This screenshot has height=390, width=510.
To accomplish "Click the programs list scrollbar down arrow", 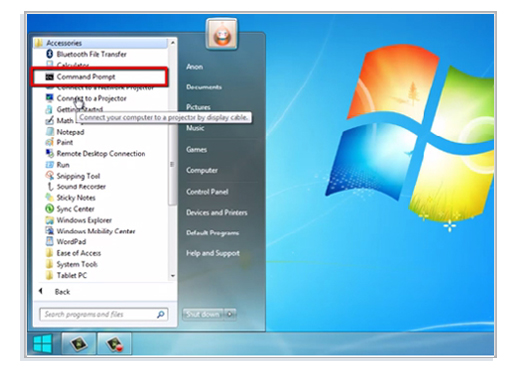I will (173, 276).
